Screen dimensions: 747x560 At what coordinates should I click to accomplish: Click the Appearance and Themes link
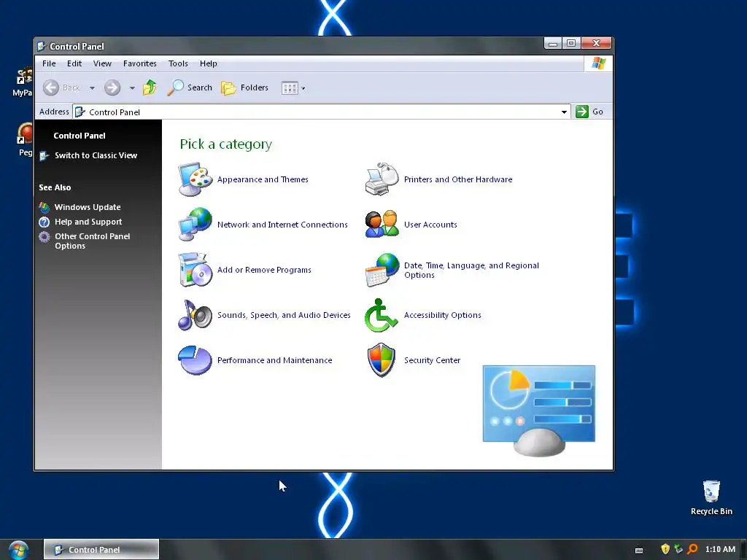pos(263,179)
